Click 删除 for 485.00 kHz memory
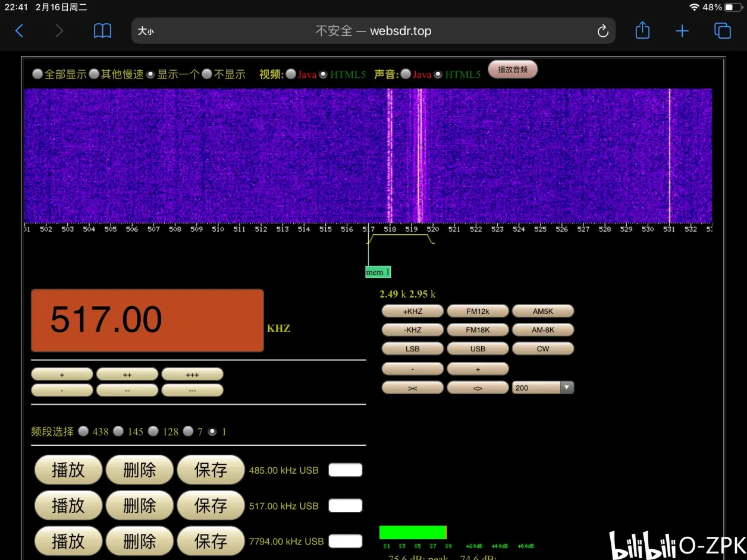747x560 pixels. pos(139,470)
